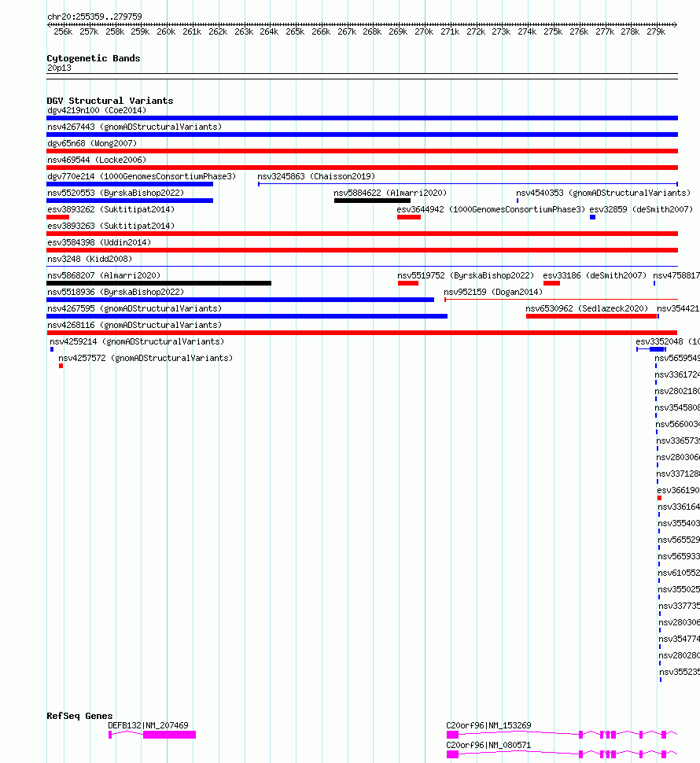Viewport: 700px width, 763px height.
Task: Click C20orf96|NM_080571 gene label
Action: 488,746
